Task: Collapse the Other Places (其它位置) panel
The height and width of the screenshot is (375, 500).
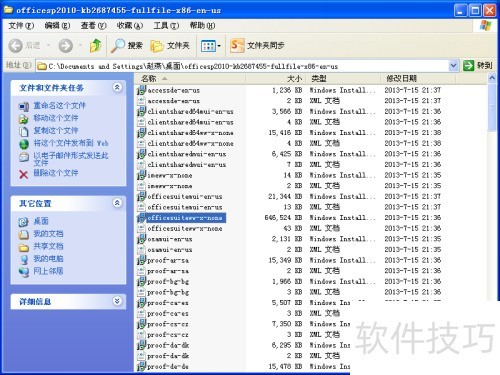Action: 117,203
